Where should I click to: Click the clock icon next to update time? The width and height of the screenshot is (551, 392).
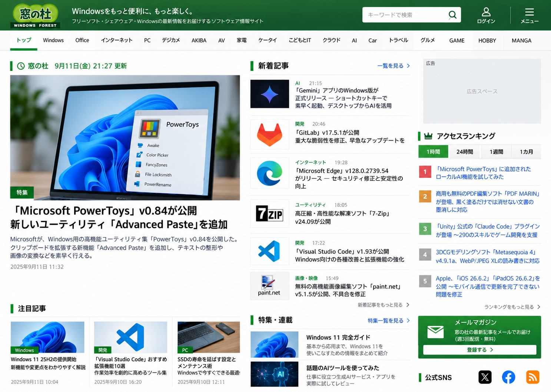click(x=21, y=66)
